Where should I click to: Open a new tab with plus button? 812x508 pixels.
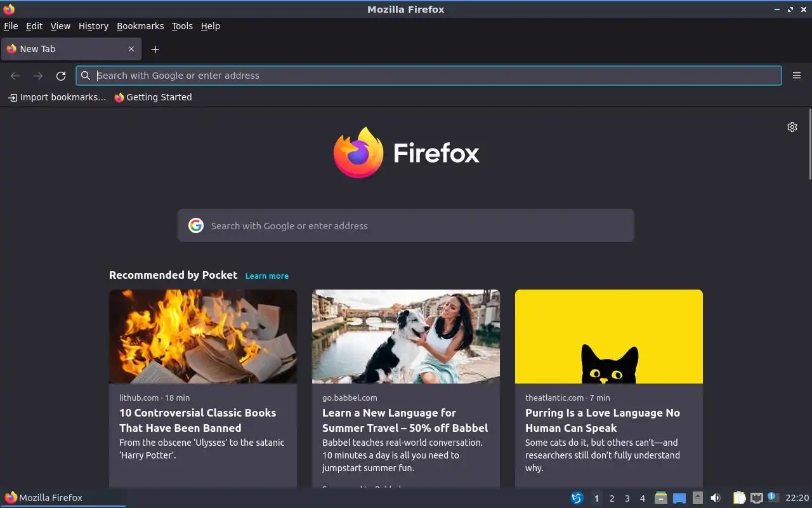(x=155, y=49)
